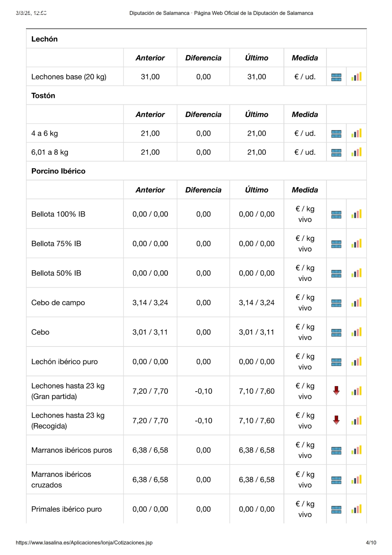Click the Último column header under Lechón
Screen dimensions: 392x555
[256, 58]
